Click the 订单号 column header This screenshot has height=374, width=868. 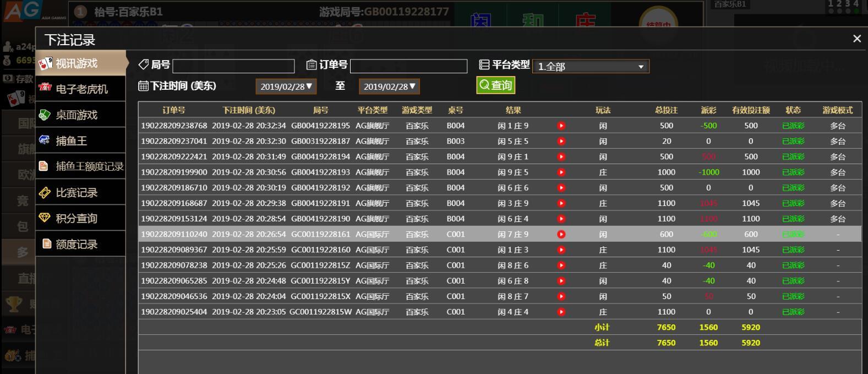(x=174, y=110)
